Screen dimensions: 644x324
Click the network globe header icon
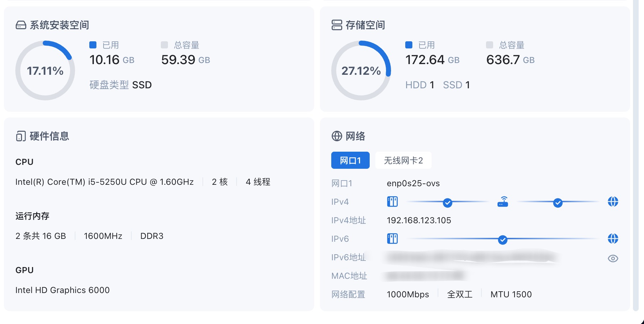337,136
